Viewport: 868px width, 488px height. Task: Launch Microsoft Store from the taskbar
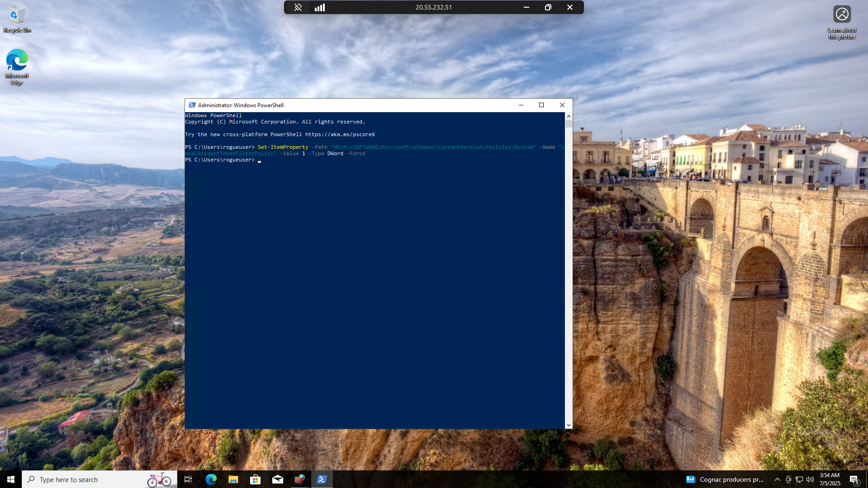point(255,479)
